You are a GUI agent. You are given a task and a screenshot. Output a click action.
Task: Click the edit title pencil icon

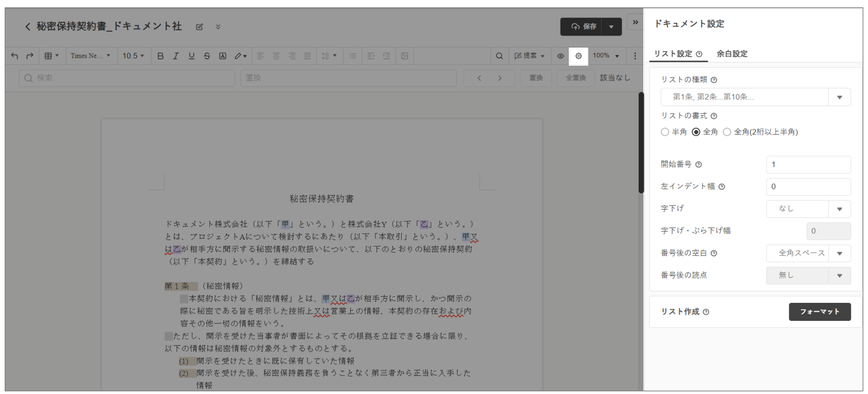coord(199,27)
